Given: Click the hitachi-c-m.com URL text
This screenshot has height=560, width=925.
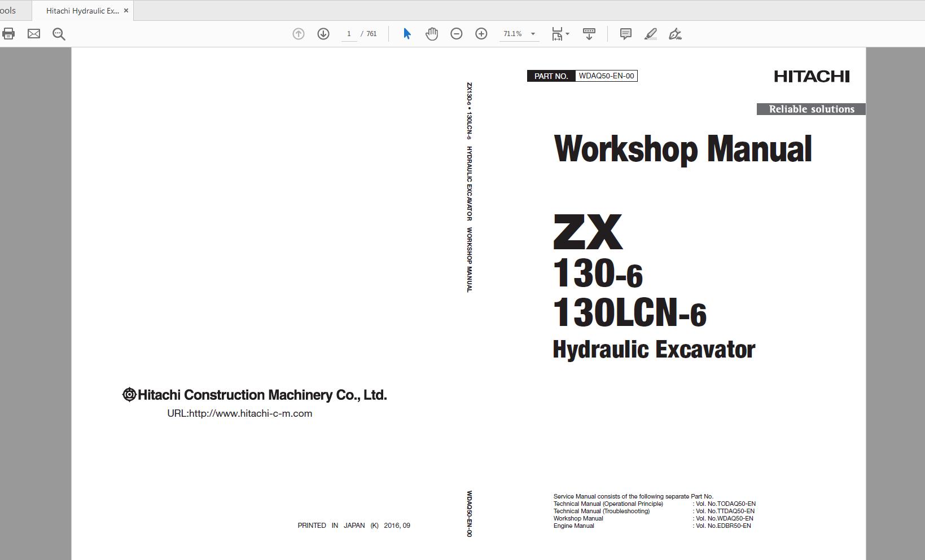Looking at the screenshot, I should (x=240, y=413).
